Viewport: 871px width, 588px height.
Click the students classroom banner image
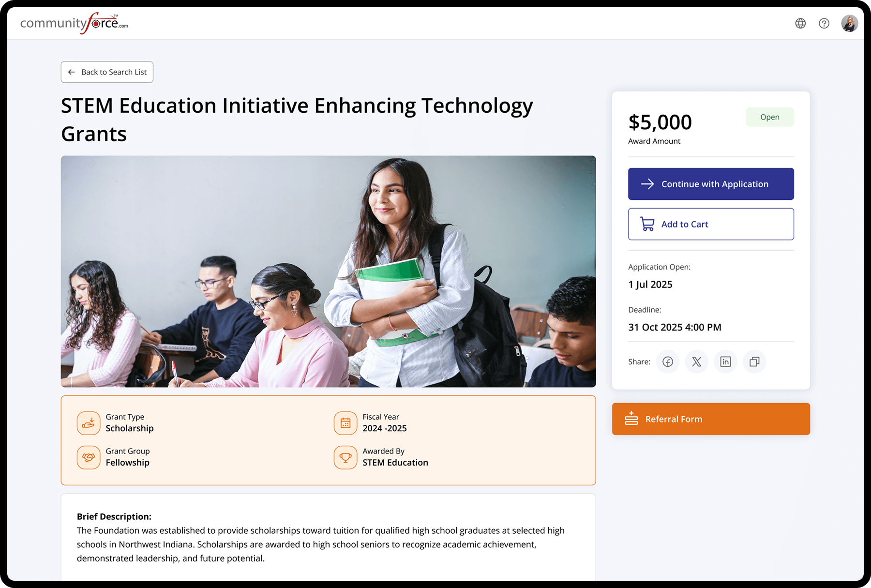(328, 271)
